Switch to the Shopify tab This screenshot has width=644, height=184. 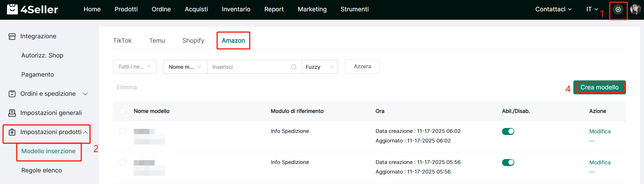tap(193, 41)
